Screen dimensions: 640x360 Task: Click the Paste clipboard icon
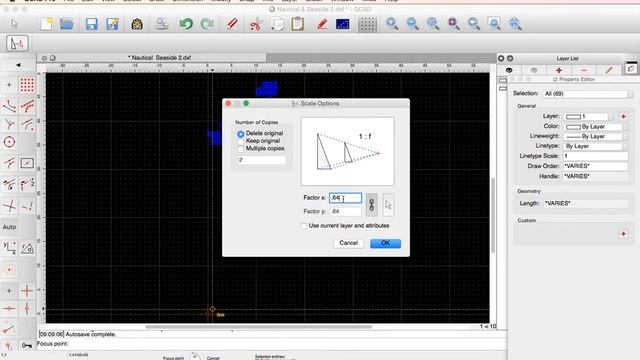pyautogui.click(x=298, y=24)
